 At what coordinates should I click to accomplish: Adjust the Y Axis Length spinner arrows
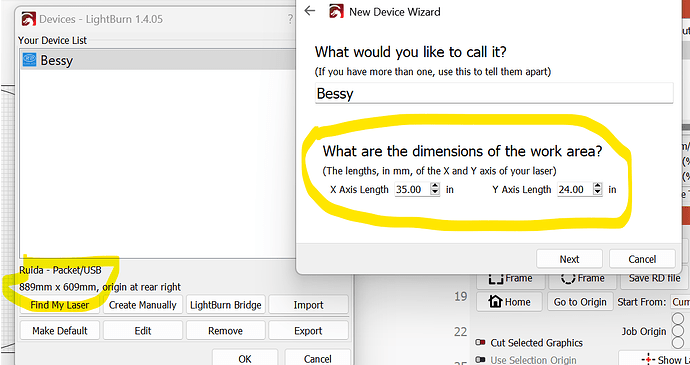coord(597,189)
